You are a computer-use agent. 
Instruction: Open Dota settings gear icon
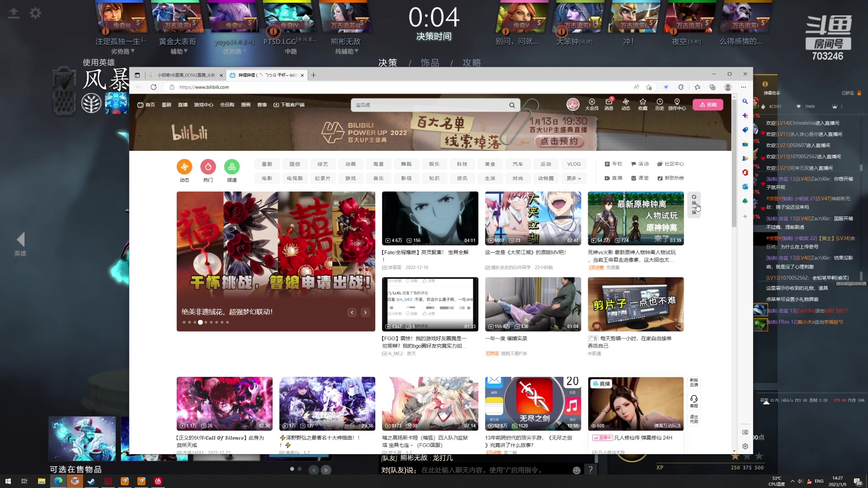(x=35, y=13)
